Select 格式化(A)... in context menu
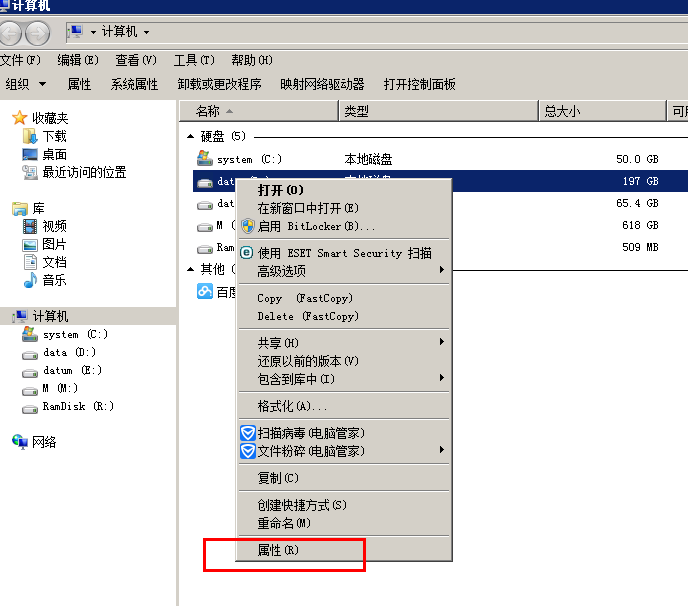Screen dimensions: 688x606 click(x=292, y=406)
